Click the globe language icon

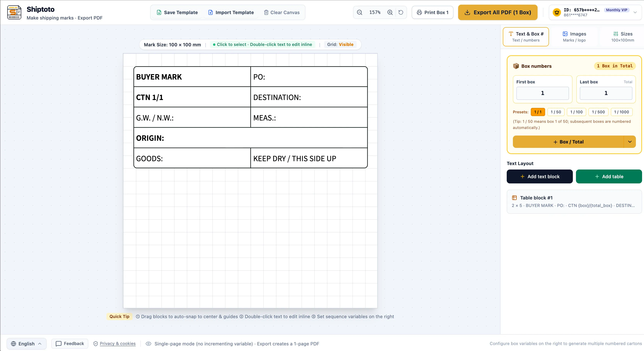point(13,344)
